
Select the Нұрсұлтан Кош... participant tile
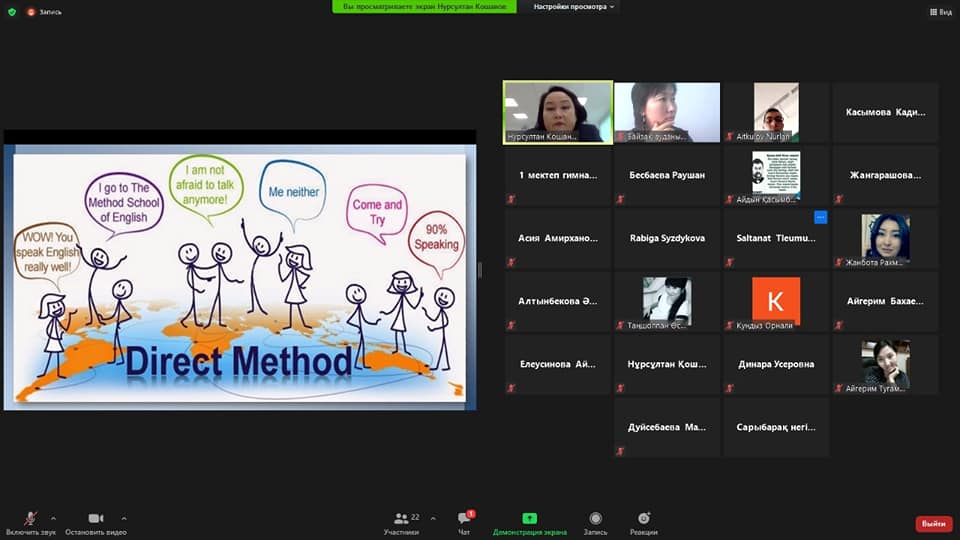[667, 364]
